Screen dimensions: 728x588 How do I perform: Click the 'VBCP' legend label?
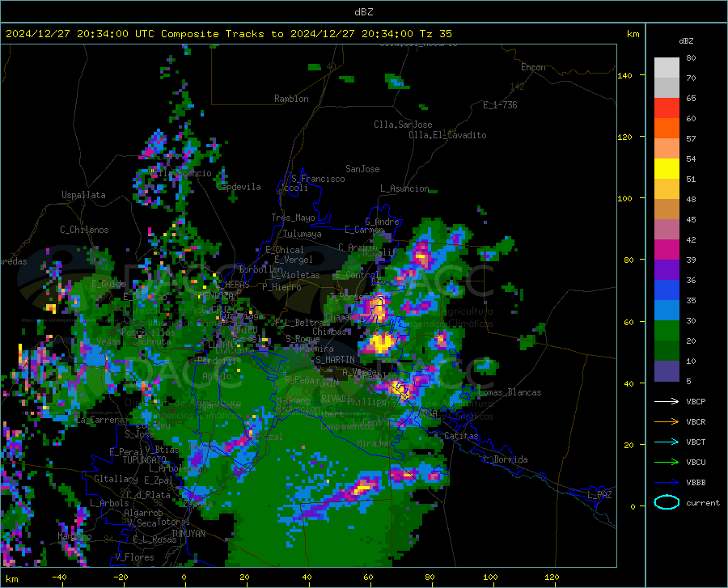[696, 401]
